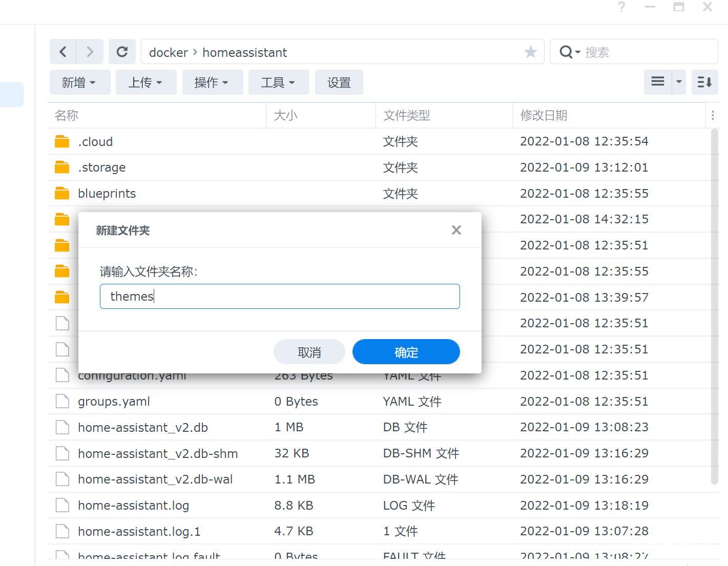Click the 2022-01-09 13:12:01 date cell
This screenshot has width=728, height=566.
(x=584, y=167)
